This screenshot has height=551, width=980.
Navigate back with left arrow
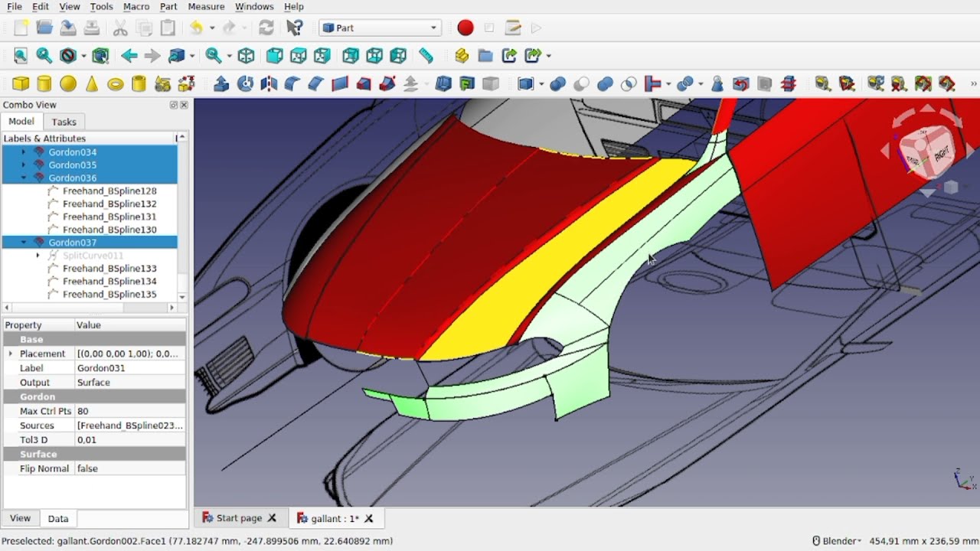coord(129,55)
